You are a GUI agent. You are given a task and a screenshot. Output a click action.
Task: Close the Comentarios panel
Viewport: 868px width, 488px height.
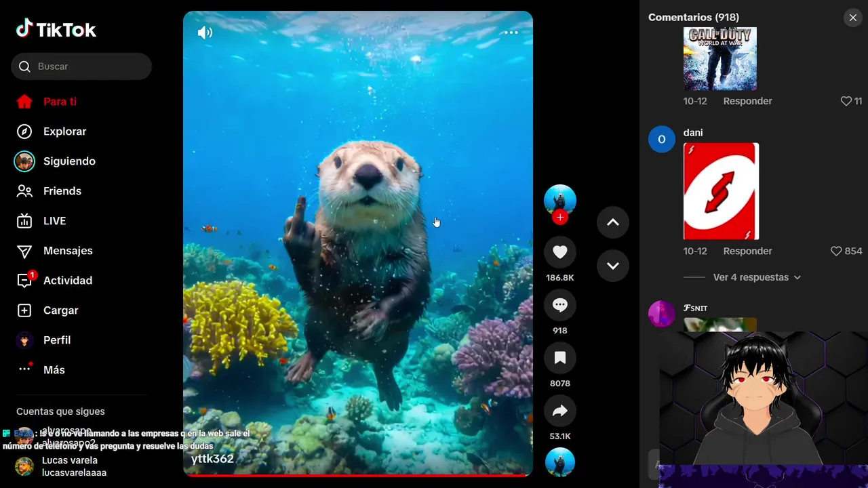[853, 18]
